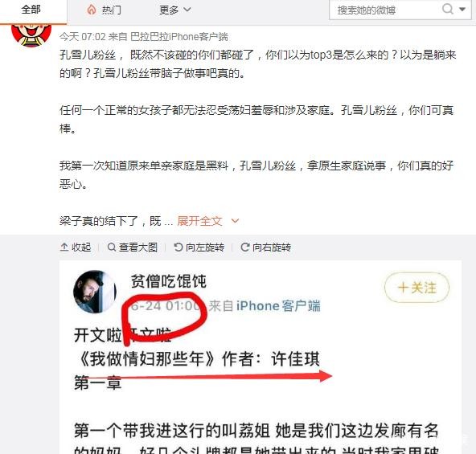This screenshot has height=454, width=476.
Task: Open the blue iPhone客户端 link
Action: tap(278, 305)
